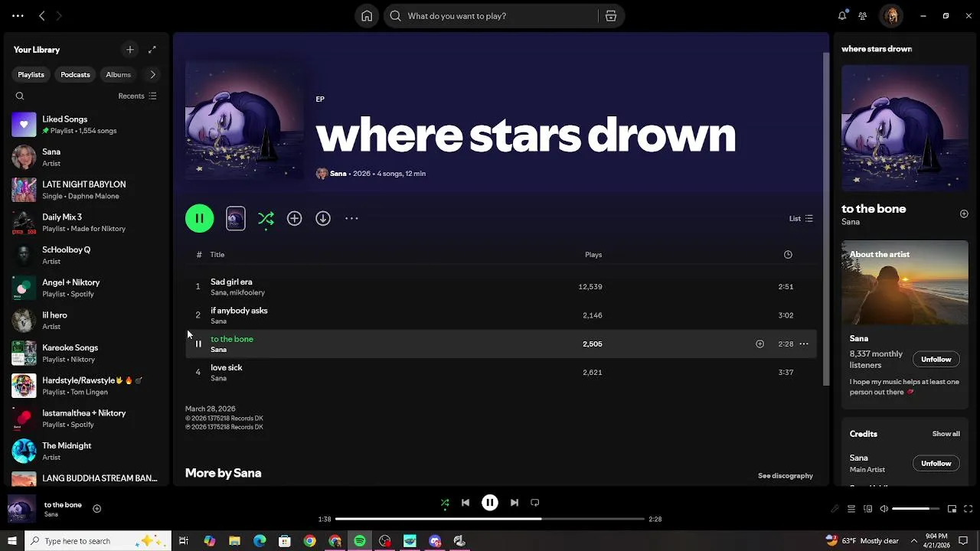The width and height of the screenshot is (980, 551).
Task: Enter full screen mode
Action: tap(969, 509)
